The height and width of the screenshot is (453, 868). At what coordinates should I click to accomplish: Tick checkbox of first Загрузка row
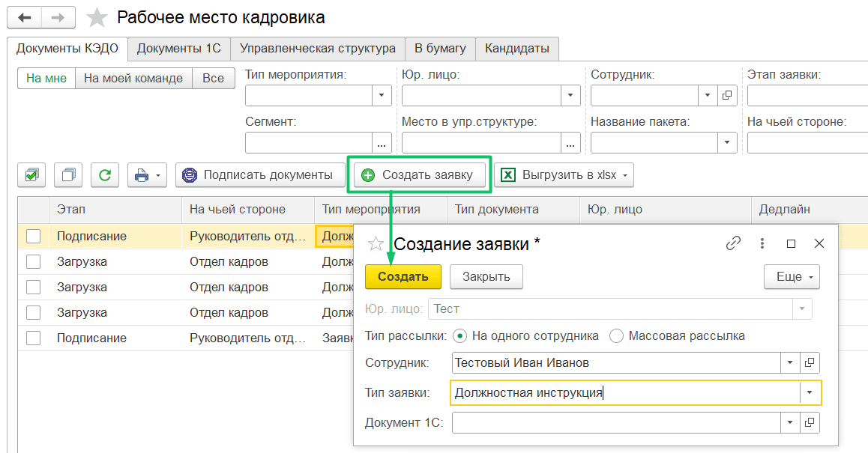tap(33, 261)
